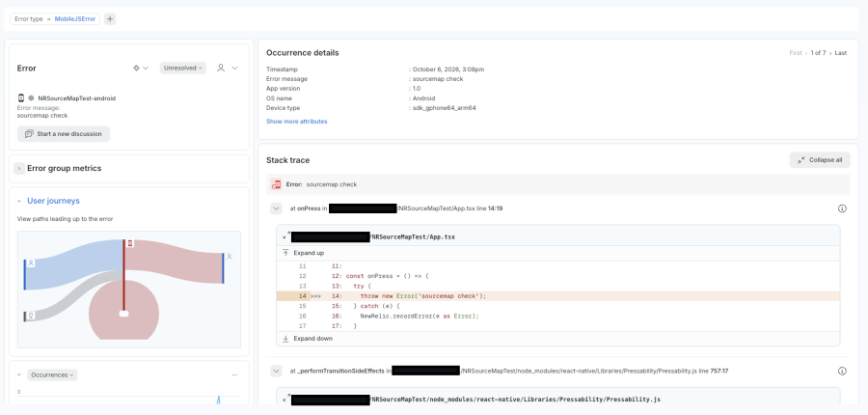
Task: Click the spike in the Occurrences chart
Action: (218, 400)
